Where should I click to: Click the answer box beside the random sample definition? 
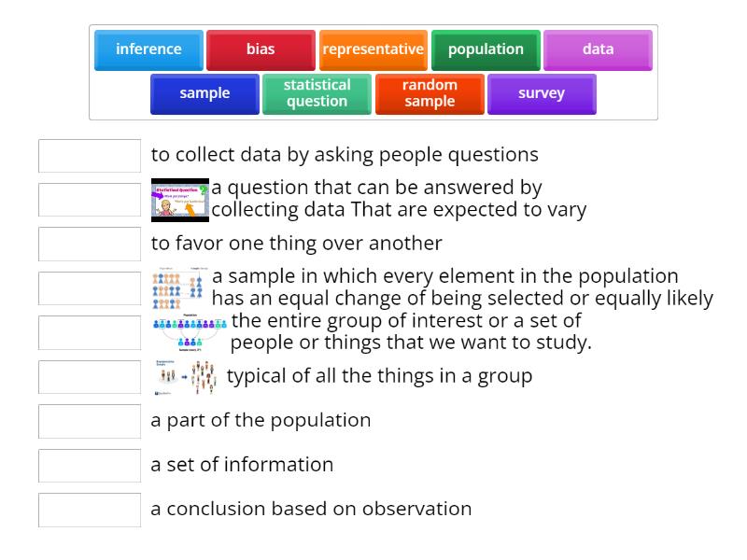coord(88,287)
